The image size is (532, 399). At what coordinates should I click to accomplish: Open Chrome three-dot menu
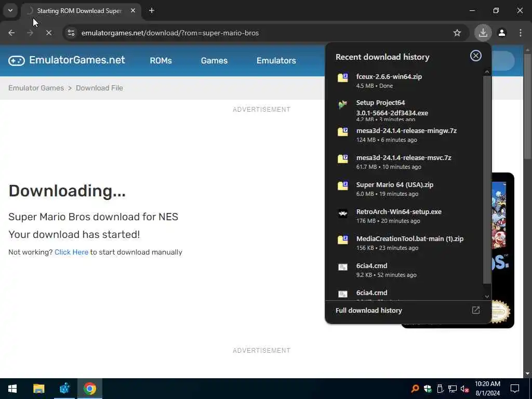click(x=521, y=33)
